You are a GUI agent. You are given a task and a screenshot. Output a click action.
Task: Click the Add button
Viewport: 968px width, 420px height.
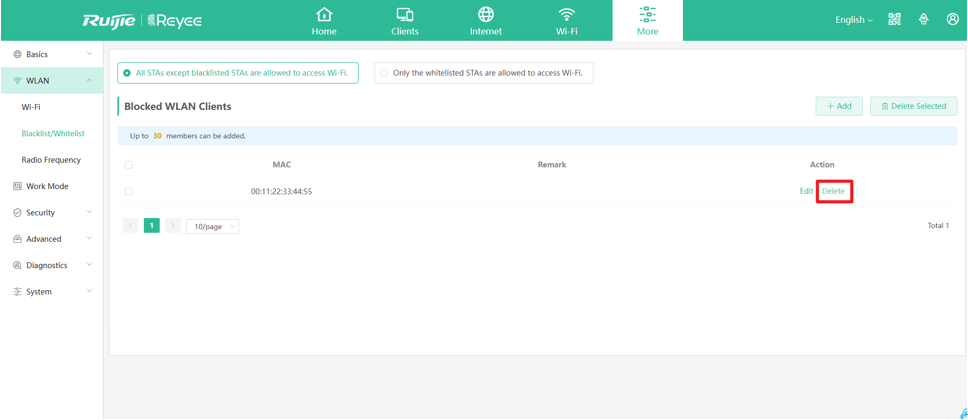(x=839, y=106)
